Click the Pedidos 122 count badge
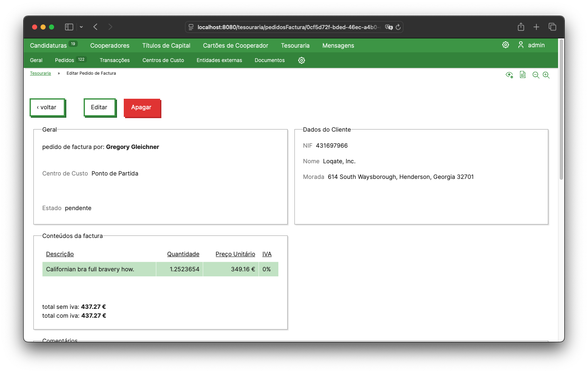The image size is (588, 373). point(81,59)
